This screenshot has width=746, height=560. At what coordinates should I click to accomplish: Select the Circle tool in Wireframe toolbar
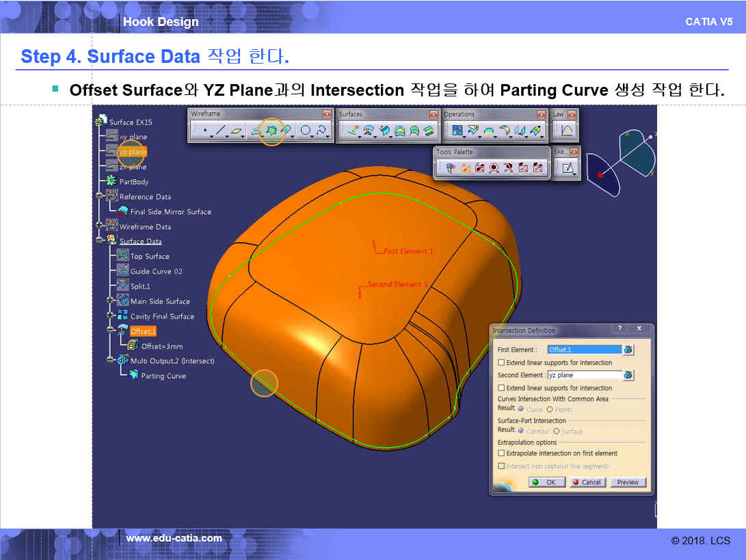point(306,131)
